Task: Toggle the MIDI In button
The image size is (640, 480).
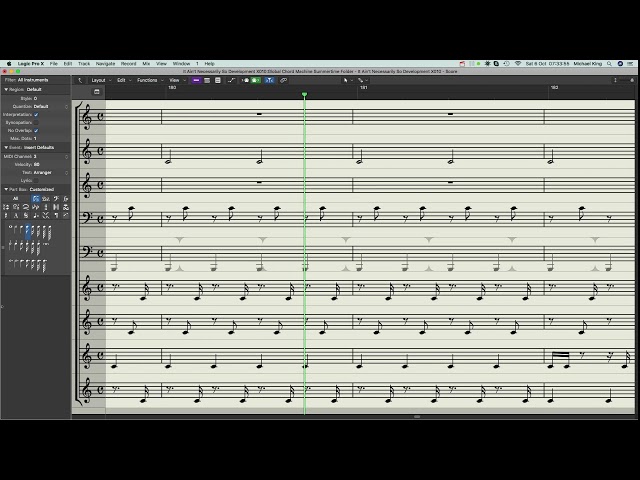Action: (245, 80)
